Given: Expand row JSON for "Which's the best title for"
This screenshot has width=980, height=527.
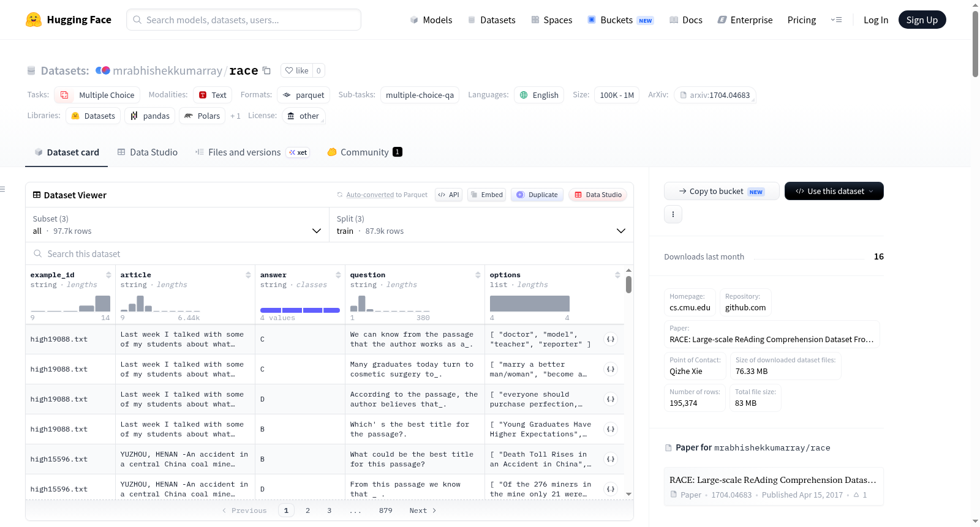Looking at the screenshot, I should pyautogui.click(x=611, y=429).
